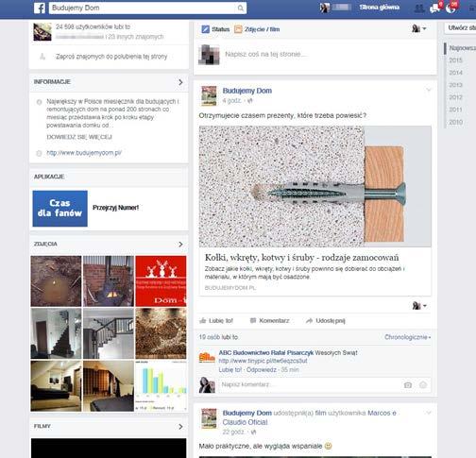Click the Komentarz button on post
476x458 pixels.
point(269,321)
